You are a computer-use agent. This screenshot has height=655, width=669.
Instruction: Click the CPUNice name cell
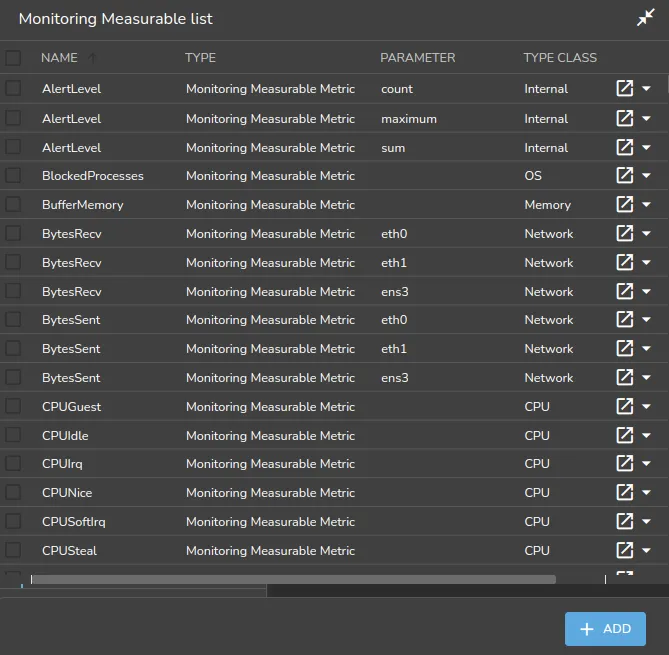[x=67, y=493]
